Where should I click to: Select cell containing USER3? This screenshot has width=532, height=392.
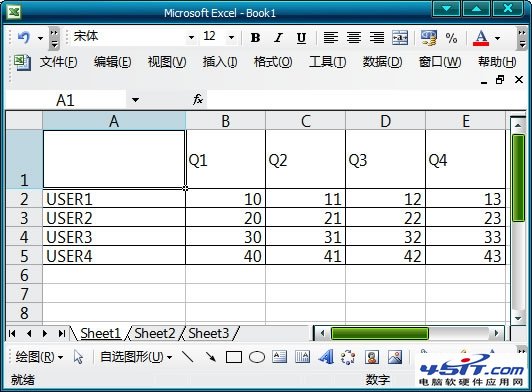114,237
